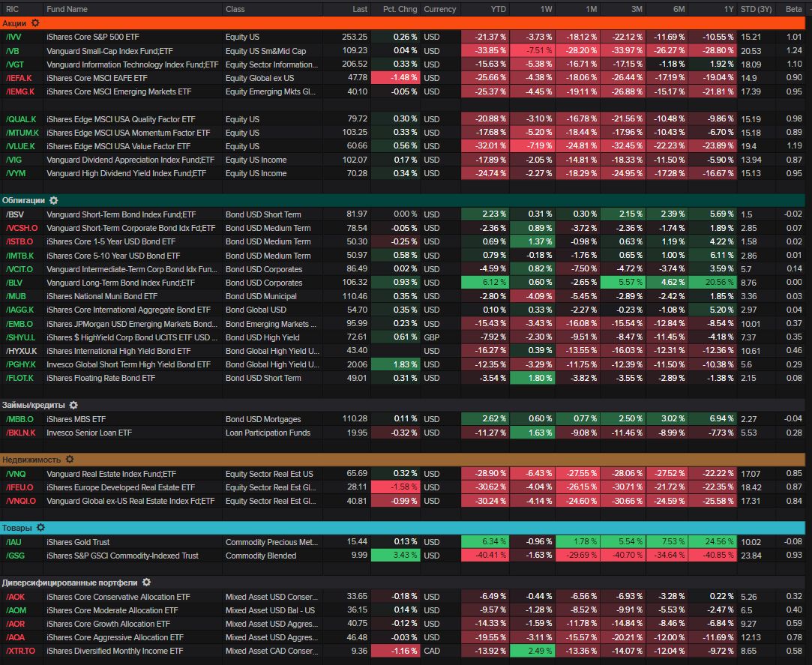This screenshot has width=812, height=665.
Task: Open the /MTUM.K ticker
Action: tap(22, 132)
